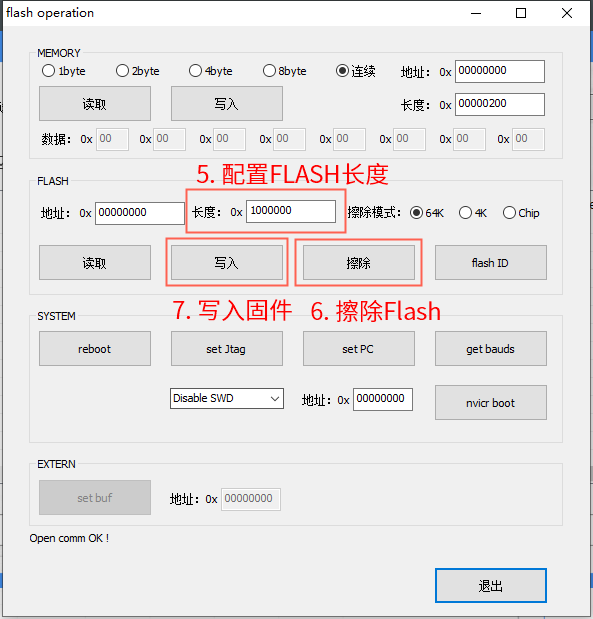This screenshot has height=619, width=593.
Task: Focus the FLASH 地址 address field
Action: coord(140,214)
